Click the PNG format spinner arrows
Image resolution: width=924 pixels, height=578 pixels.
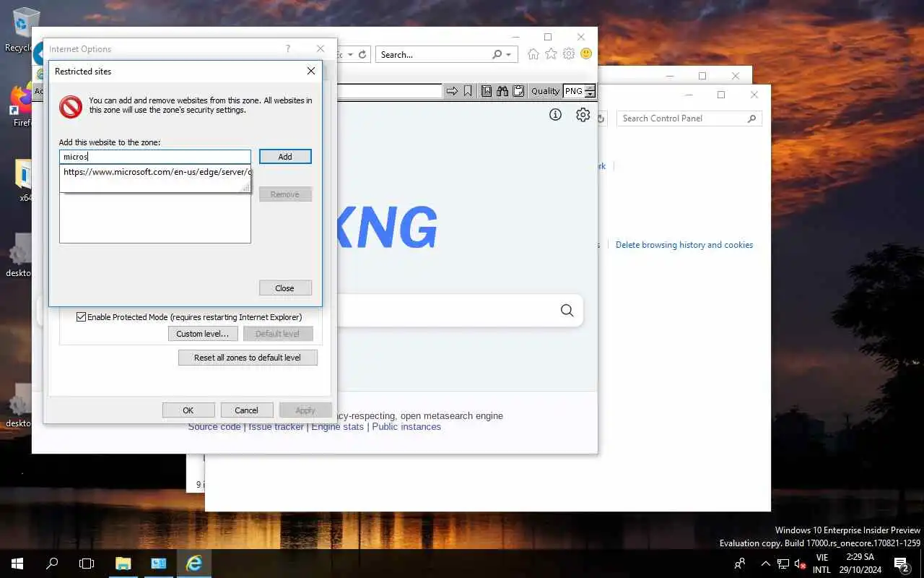(x=590, y=91)
